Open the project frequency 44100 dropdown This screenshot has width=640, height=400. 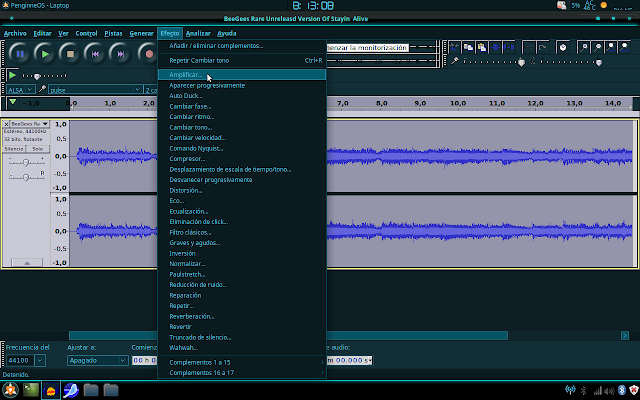tap(40, 360)
